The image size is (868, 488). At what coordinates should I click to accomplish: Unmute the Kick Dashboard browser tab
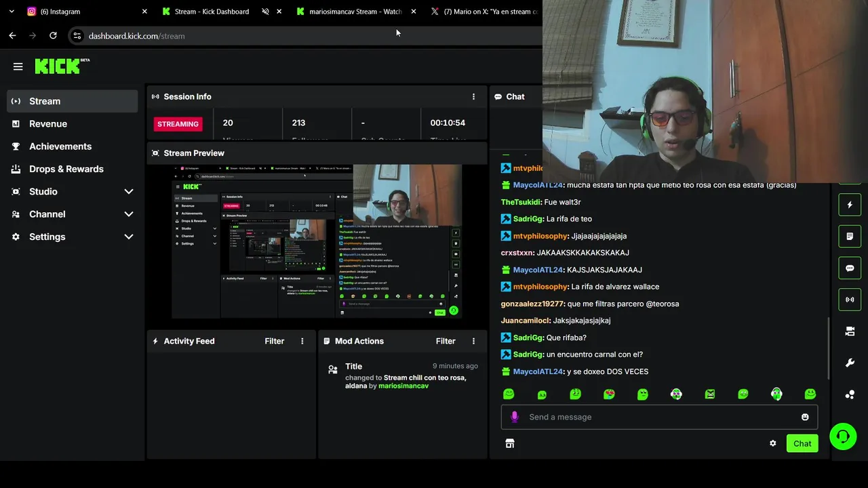[265, 12]
